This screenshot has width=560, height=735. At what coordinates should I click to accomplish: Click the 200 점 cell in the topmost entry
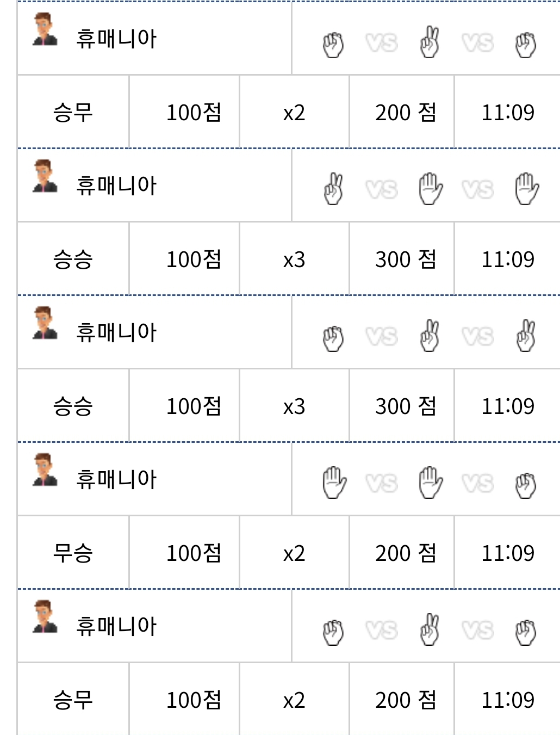click(x=405, y=112)
